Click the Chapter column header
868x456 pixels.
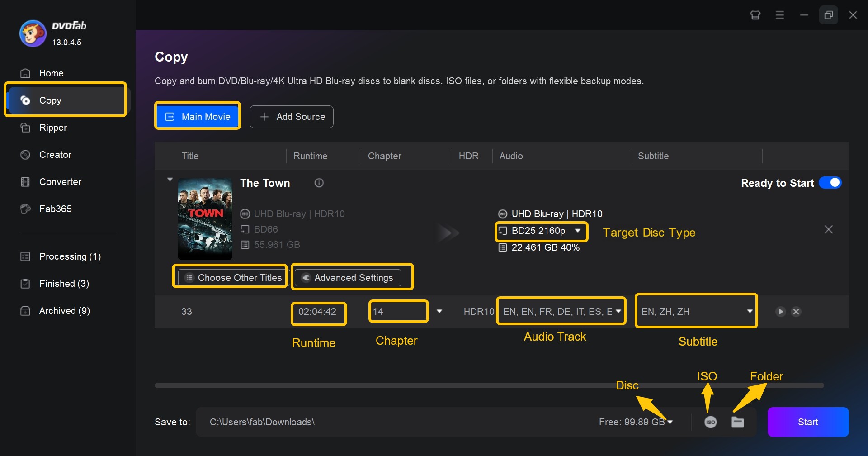point(384,156)
